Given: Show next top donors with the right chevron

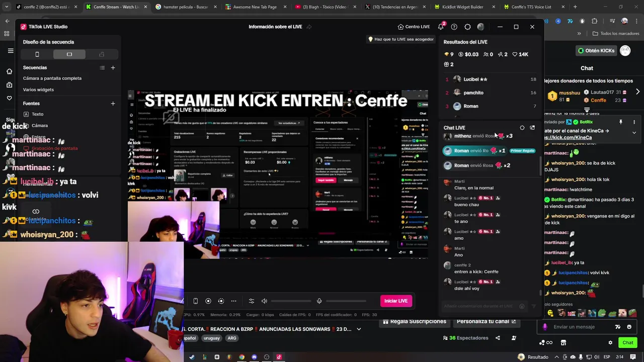Looking at the screenshot, I should click(x=637, y=92).
